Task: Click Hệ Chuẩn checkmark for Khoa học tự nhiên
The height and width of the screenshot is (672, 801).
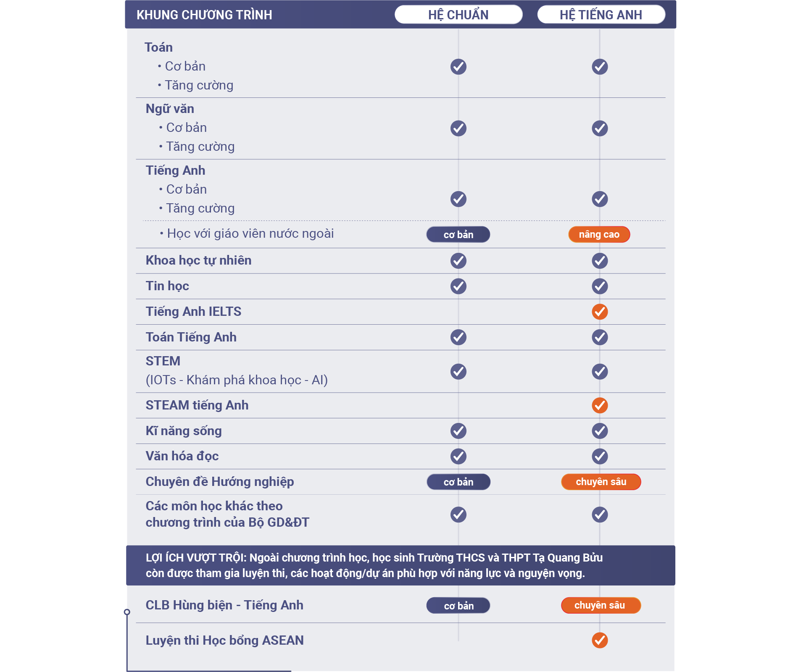Action: pyautogui.click(x=458, y=261)
